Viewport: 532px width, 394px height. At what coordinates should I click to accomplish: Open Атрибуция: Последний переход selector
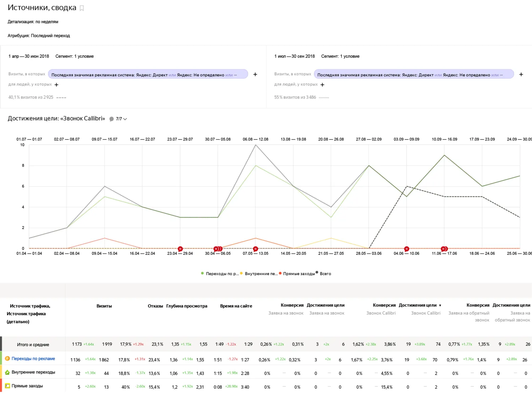(39, 35)
